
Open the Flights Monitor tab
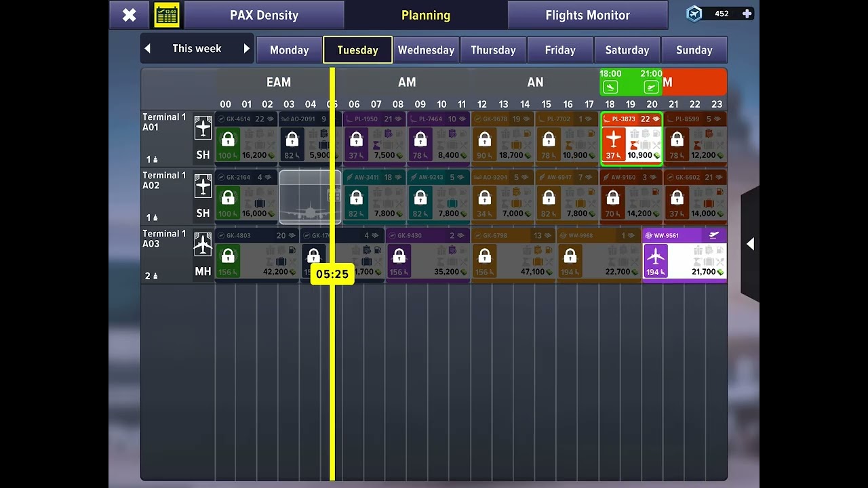tap(587, 15)
